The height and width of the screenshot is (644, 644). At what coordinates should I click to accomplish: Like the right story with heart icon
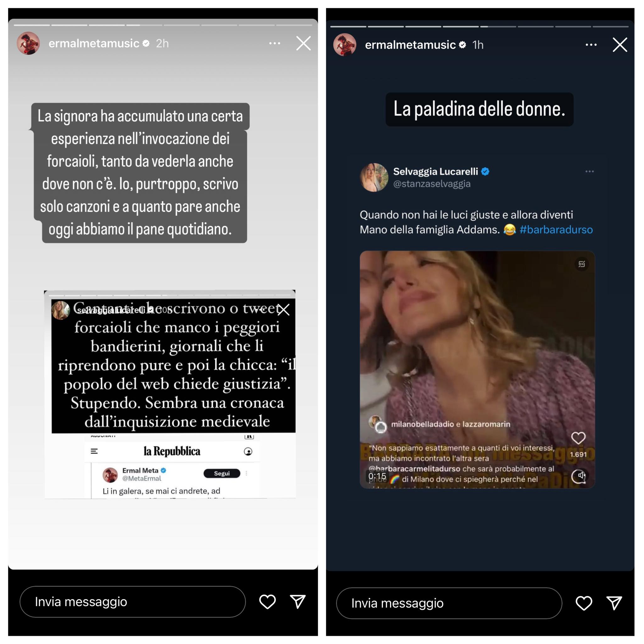584,603
